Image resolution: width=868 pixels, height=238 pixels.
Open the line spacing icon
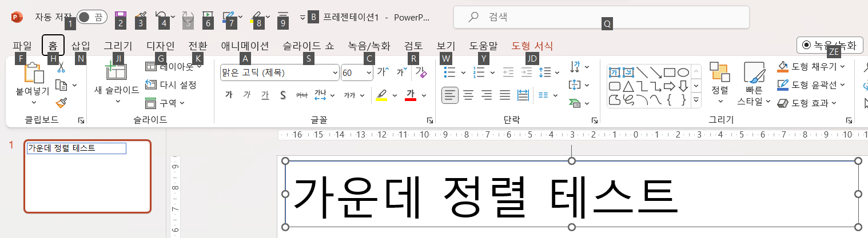point(545,72)
